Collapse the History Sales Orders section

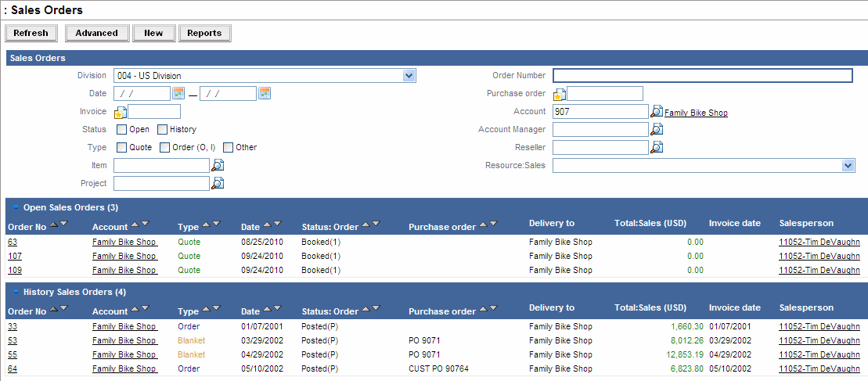pyautogui.click(x=16, y=291)
